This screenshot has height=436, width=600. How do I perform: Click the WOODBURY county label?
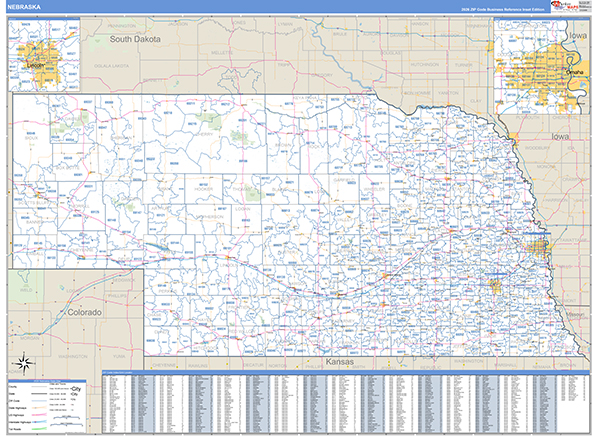[538, 148]
